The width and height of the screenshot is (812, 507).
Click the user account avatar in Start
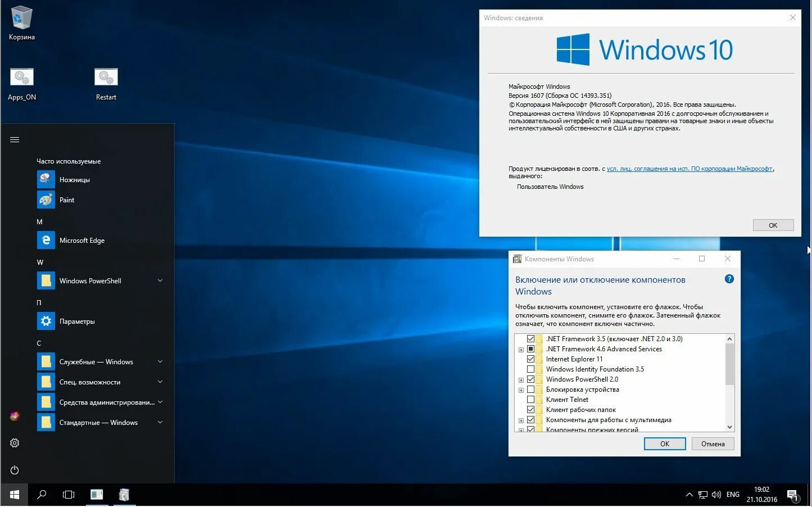coord(15,416)
